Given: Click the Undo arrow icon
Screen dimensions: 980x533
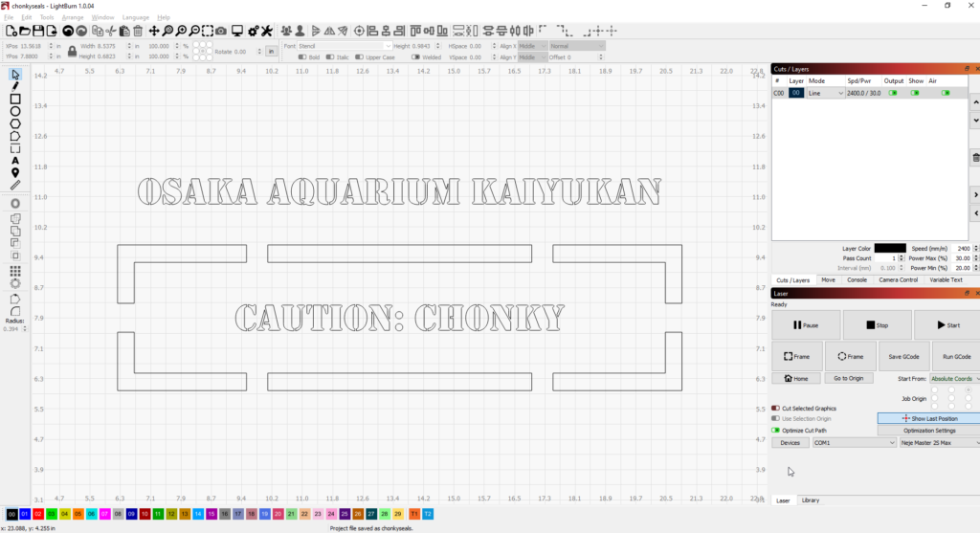Looking at the screenshot, I should click(68, 31).
